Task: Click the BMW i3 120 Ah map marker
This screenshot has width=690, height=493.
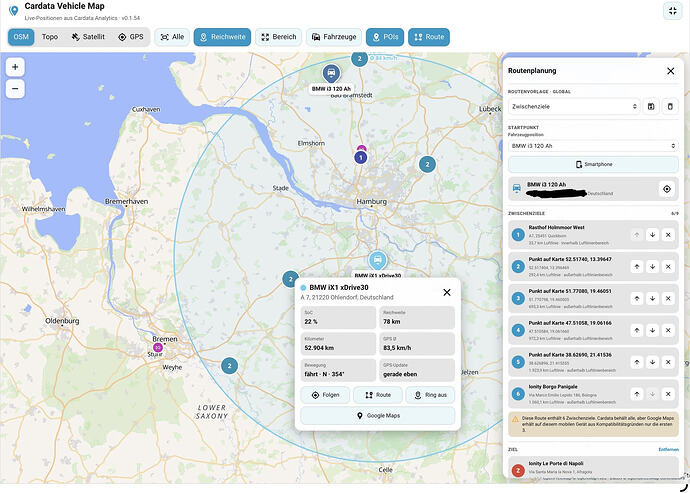Action: (x=331, y=74)
